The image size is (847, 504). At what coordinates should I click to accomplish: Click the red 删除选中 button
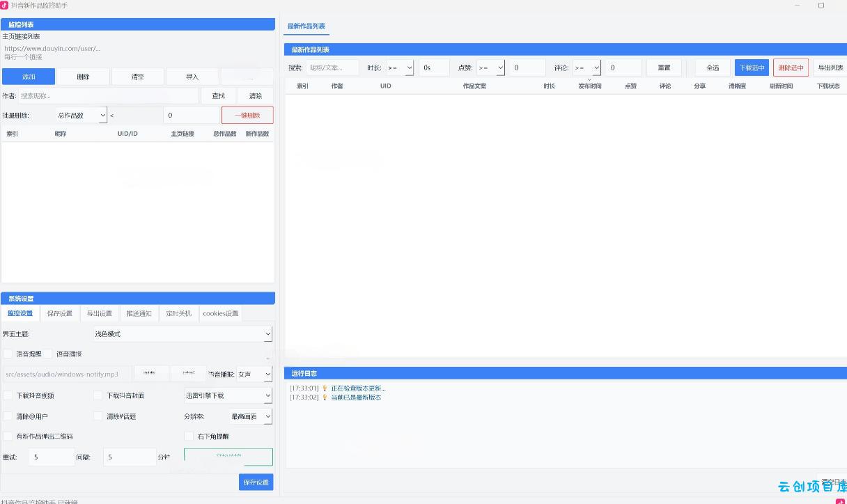coord(791,68)
